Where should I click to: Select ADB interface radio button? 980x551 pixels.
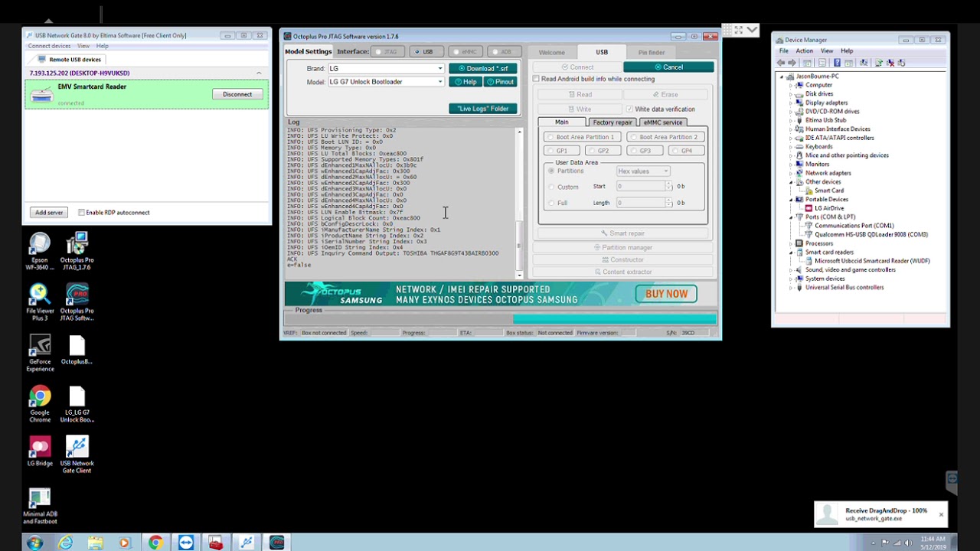click(494, 52)
